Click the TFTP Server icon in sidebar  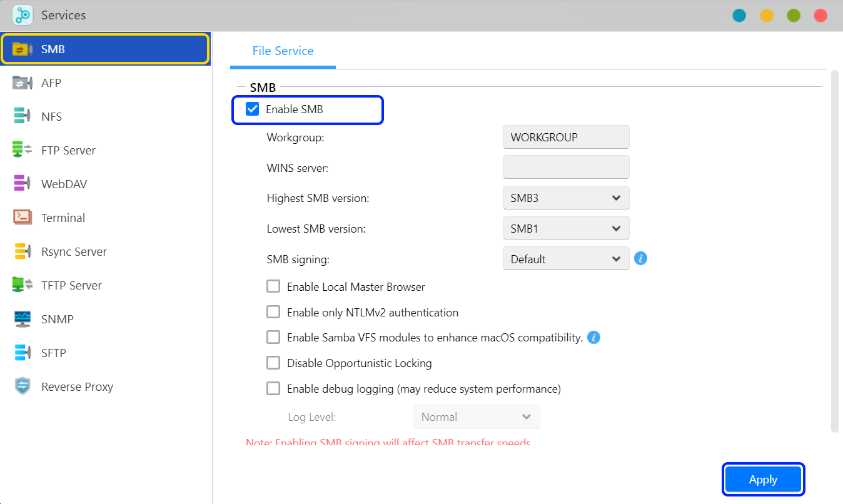pyautogui.click(x=23, y=285)
